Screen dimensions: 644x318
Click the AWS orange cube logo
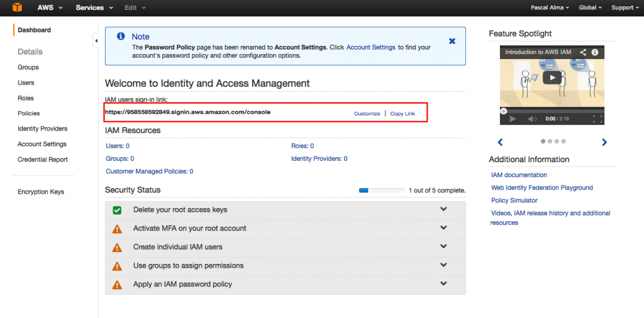click(17, 8)
